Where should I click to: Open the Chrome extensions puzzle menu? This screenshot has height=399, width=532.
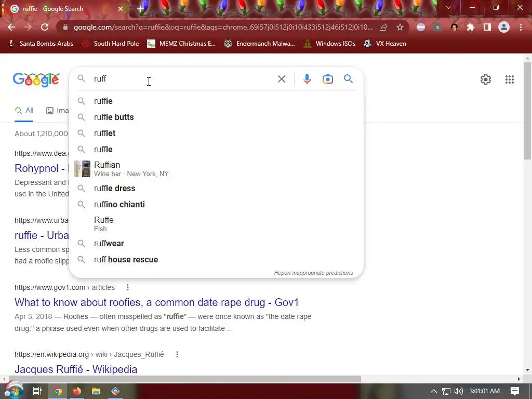[x=471, y=27]
